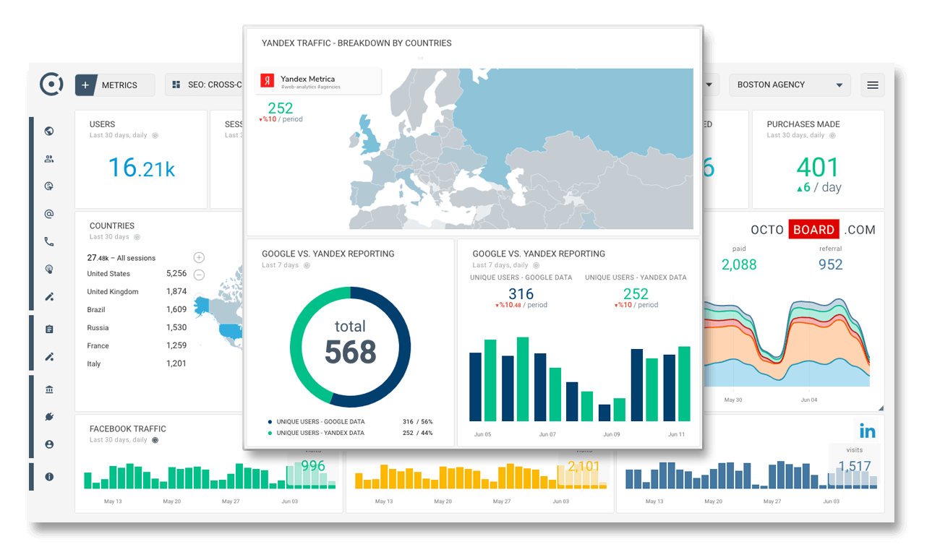Click the info icon at the sidebar bottom
Screen dimensions: 940x560
tap(49, 477)
